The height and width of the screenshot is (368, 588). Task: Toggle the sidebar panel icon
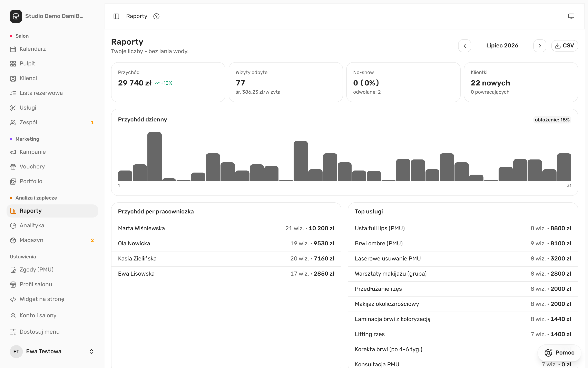[x=116, y=16]
